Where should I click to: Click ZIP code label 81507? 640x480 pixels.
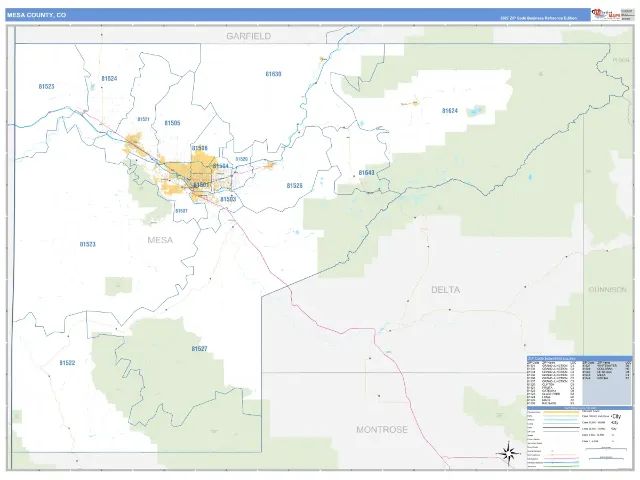coord(181,211)
